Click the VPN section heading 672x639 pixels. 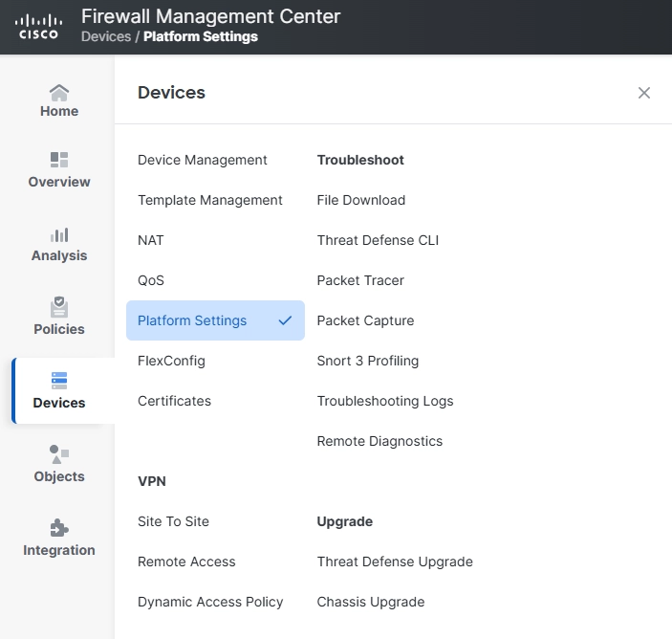tap(152, 481)
